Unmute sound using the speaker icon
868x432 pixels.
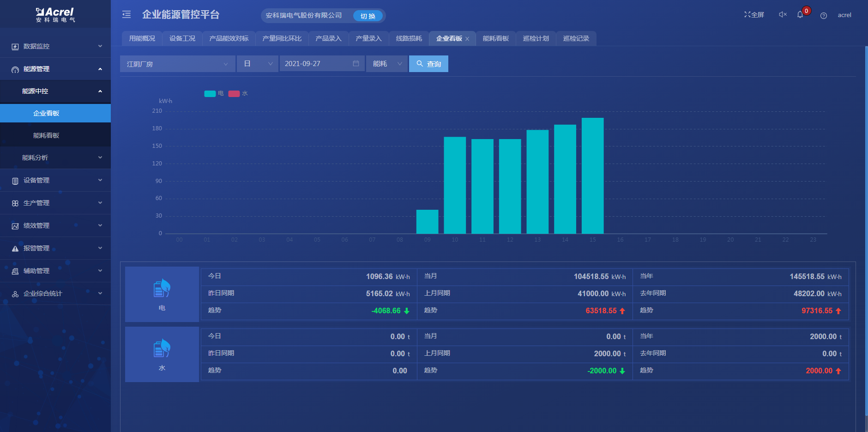[x=782, y=14]
